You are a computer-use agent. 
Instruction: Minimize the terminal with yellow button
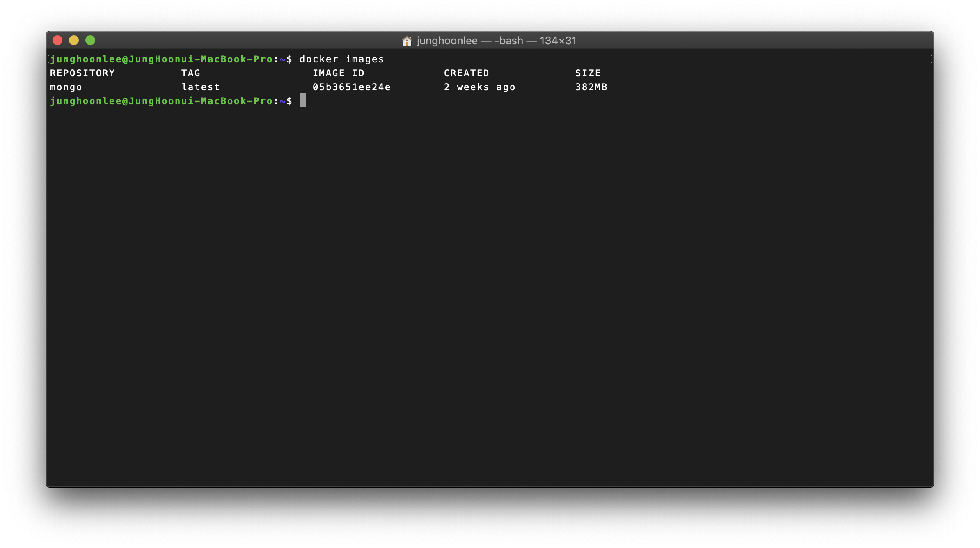74,40
